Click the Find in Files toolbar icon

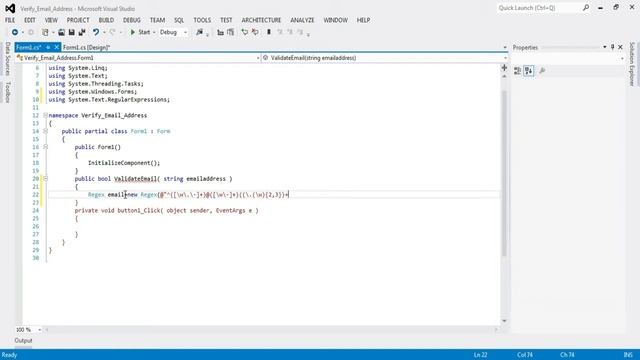199,32
